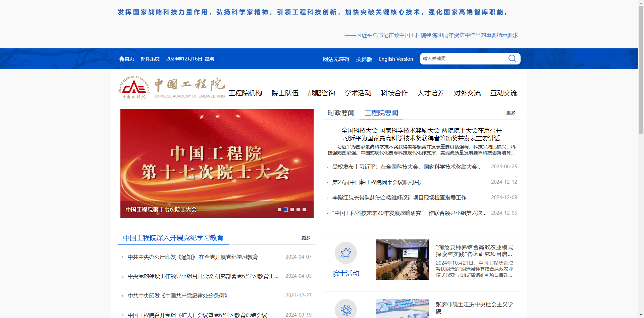Switch to the 时政要闻 tab
The image size is (644, 318).
pyautogui.click(x=341, y=113)
